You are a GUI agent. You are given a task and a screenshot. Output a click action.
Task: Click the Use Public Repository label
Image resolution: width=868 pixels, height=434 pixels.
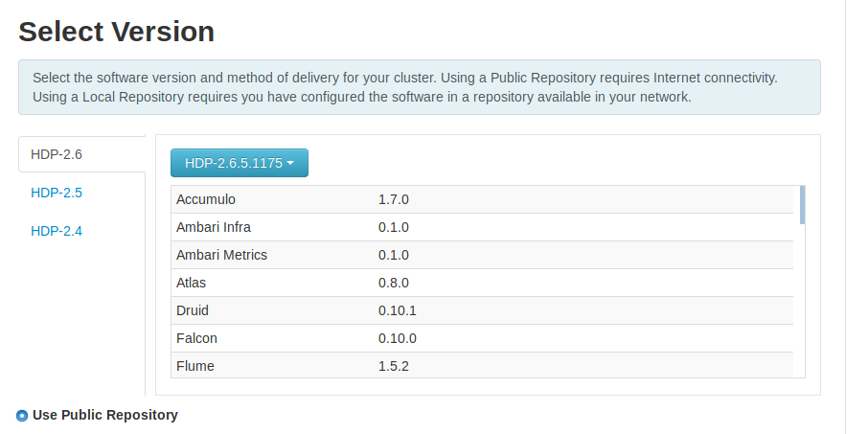[105, 415]
